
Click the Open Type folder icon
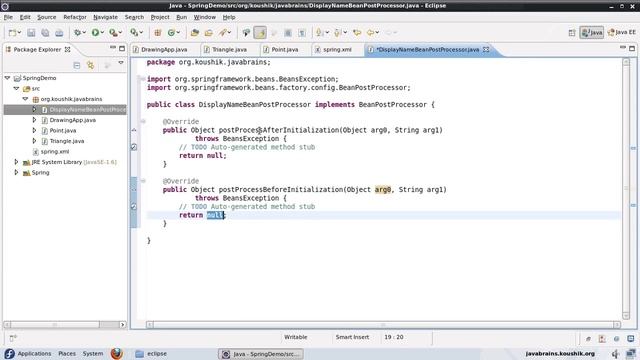(x=195, y=33)
